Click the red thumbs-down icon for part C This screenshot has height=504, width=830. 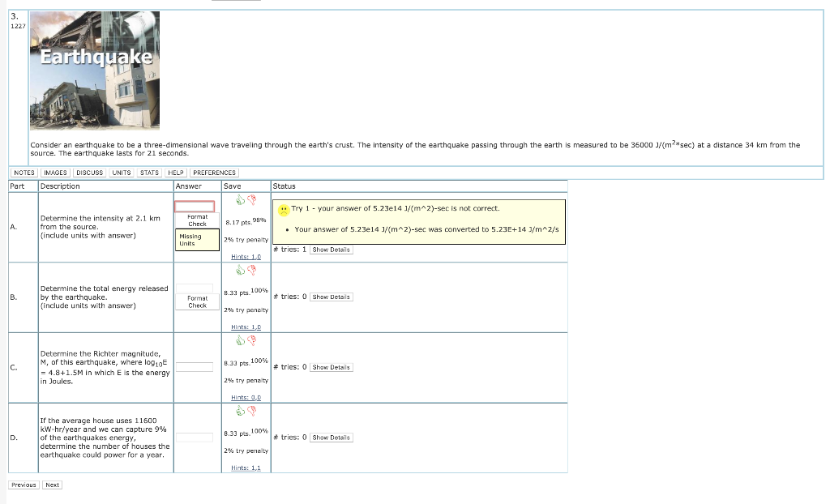252,340
